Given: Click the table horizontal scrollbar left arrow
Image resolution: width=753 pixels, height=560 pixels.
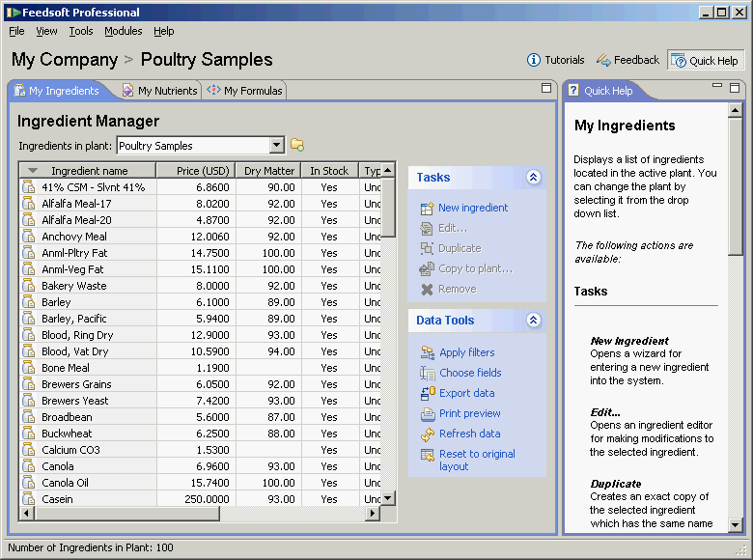Looking at the screenshot, I should (x=26, y=514).
